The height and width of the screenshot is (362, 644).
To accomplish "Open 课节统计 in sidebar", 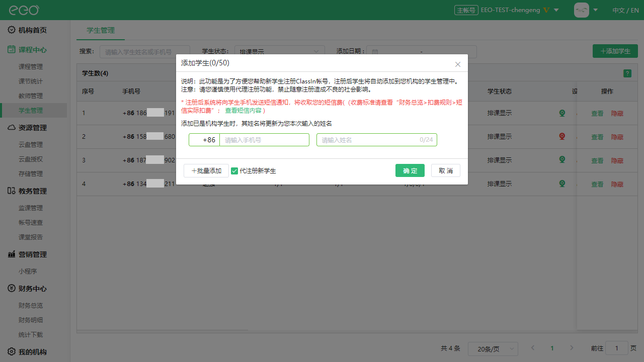I will [31, 81].
